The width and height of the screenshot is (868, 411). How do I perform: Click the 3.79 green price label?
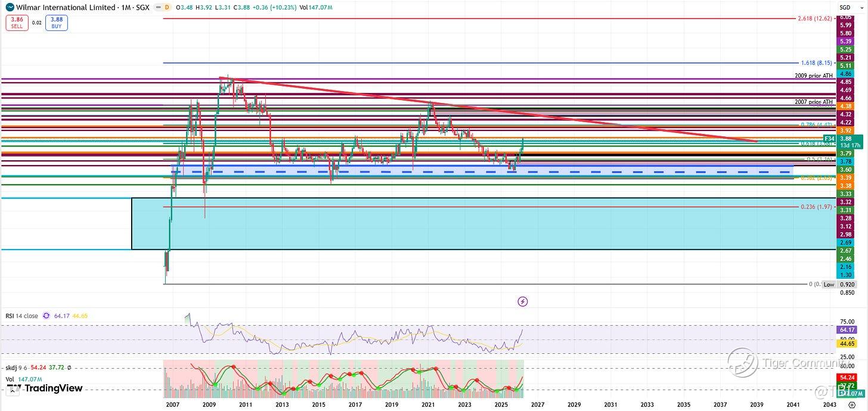pyautogui.click(x=845, y=154)
